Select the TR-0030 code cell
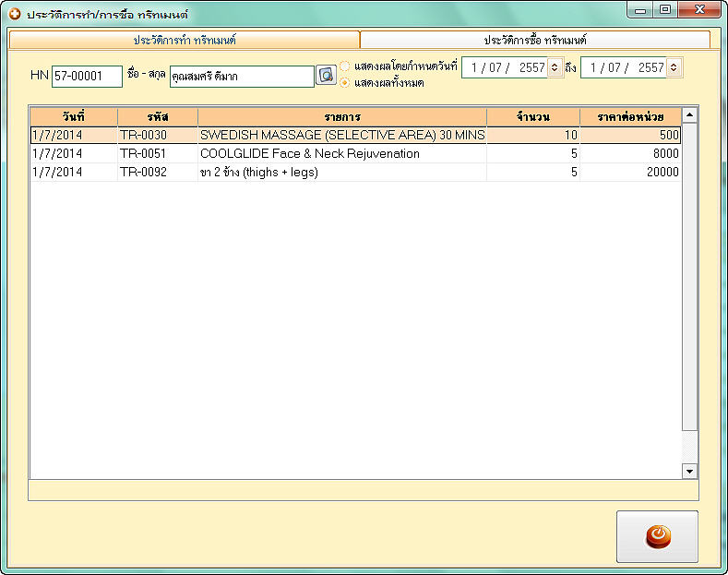This screenshot has width=728, height=575. click(x=158, y=135)
